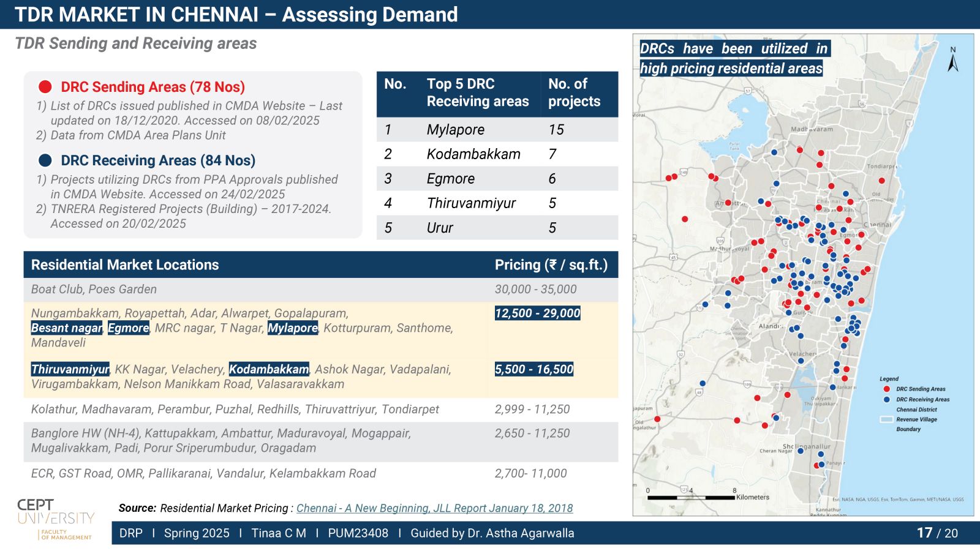Image resolution: width=980 pixels, height=551 pixels.
Task: Click 'Tinaa C M' in the footer bar
Action: click(x=279, y=533)
